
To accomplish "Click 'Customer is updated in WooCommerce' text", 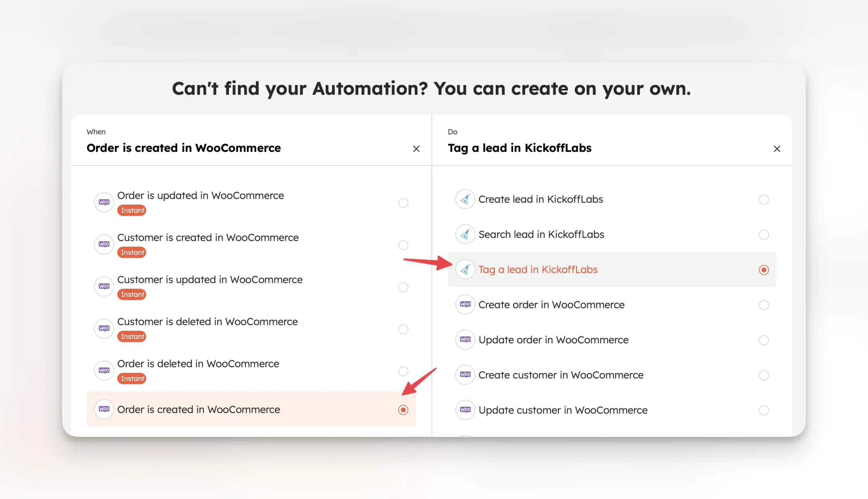I will click(210, 280).
